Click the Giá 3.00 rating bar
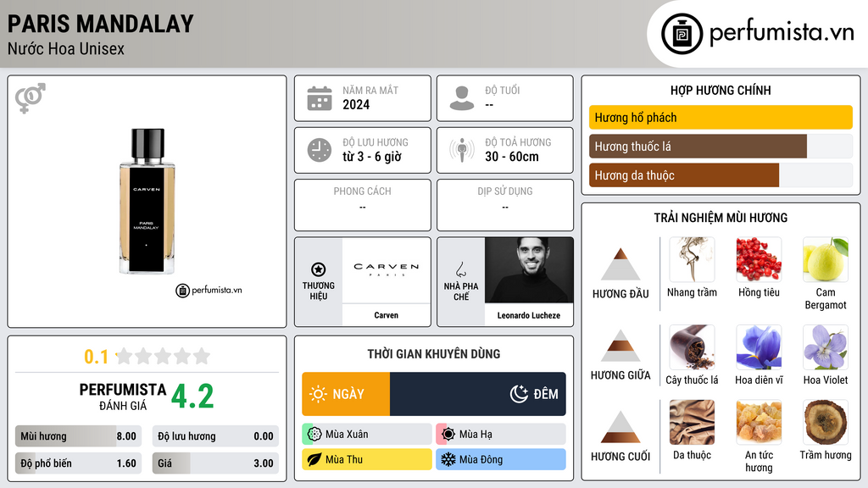Viewport: 868px width, 488px height. pos(215,463)
